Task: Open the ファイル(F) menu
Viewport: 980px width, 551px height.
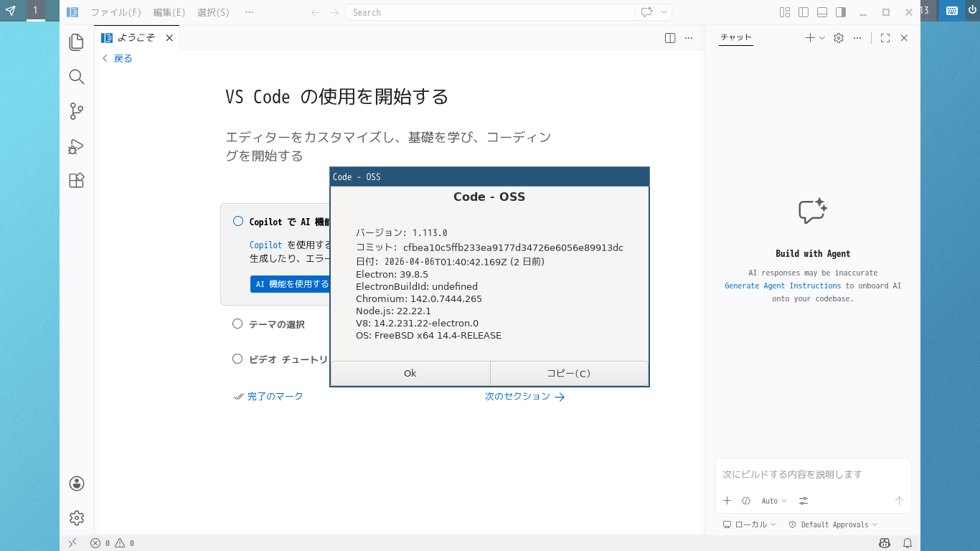Action: point(116,12)
